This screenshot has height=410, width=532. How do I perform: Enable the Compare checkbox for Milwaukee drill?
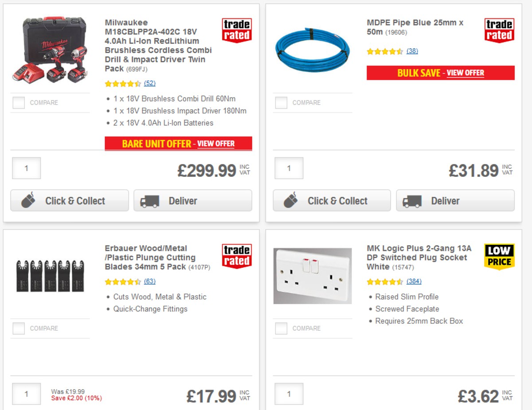(x=18, y=102)
